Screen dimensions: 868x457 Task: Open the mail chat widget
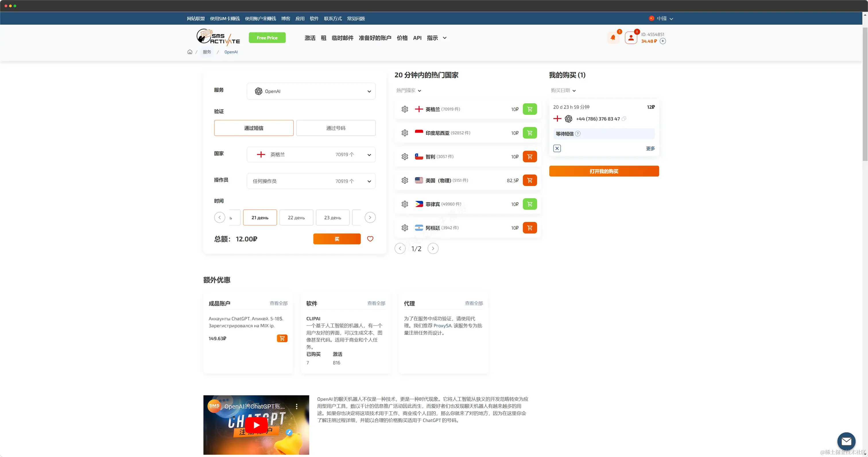pyautogui.click(x=846, y=441)
